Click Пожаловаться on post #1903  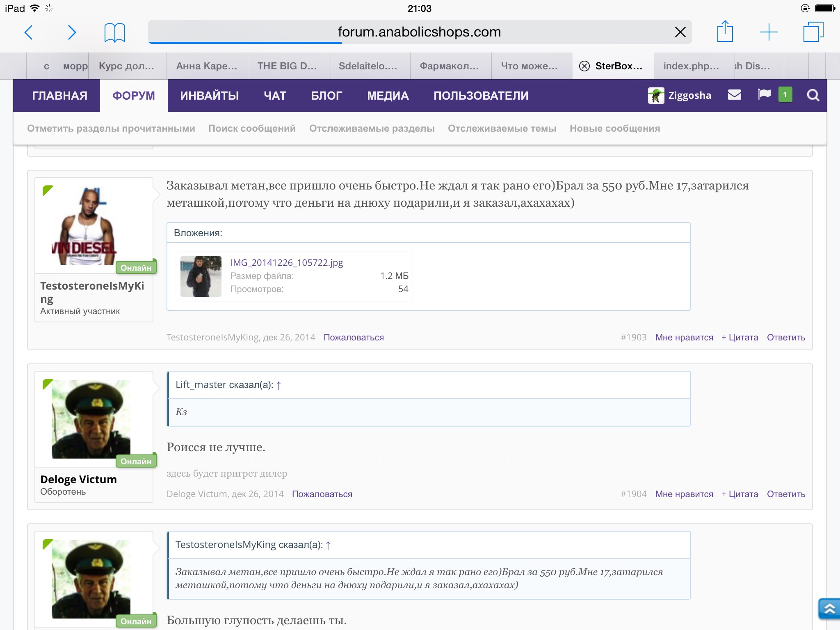click(354, 338)
